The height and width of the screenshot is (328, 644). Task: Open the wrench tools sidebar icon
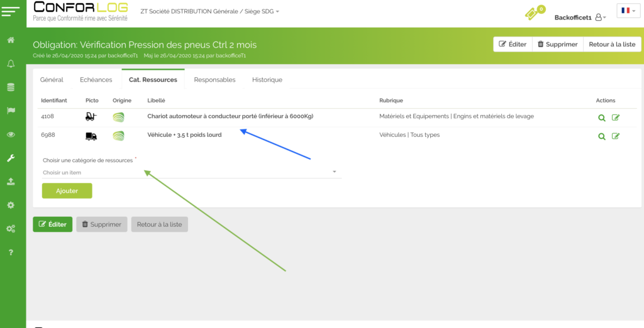(x=11, y=158)
